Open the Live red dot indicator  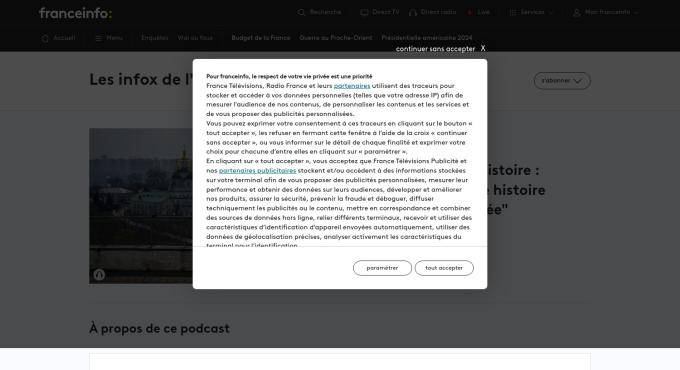470,13
